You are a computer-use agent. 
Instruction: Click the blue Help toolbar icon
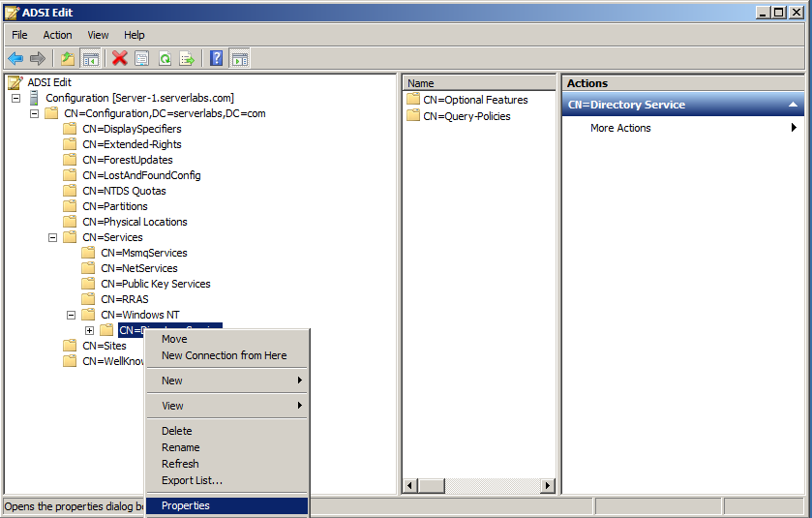[x=217, y=58]
